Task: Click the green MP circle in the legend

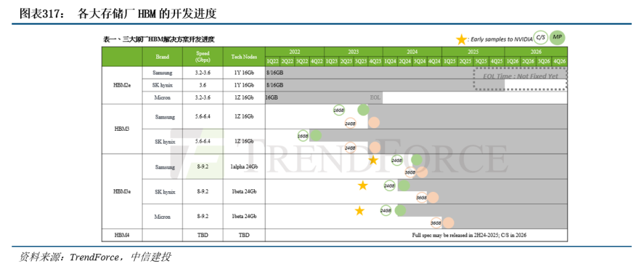Action: point(557,38)
